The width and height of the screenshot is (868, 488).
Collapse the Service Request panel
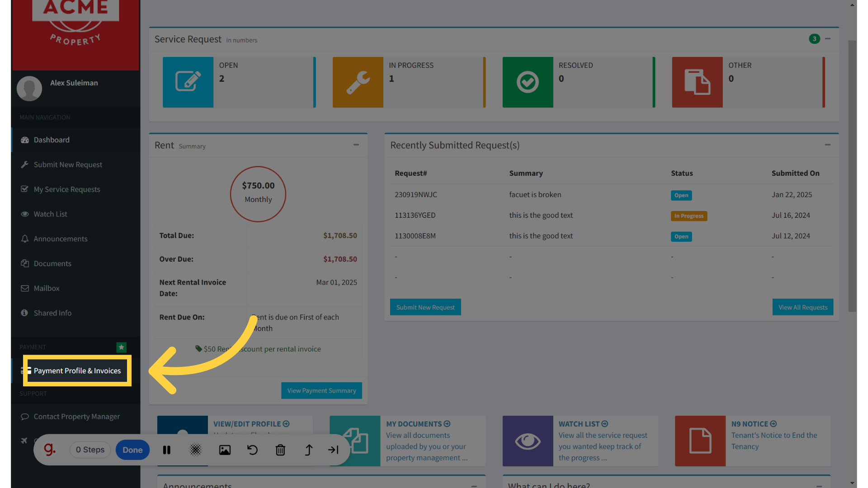[828, 39]
